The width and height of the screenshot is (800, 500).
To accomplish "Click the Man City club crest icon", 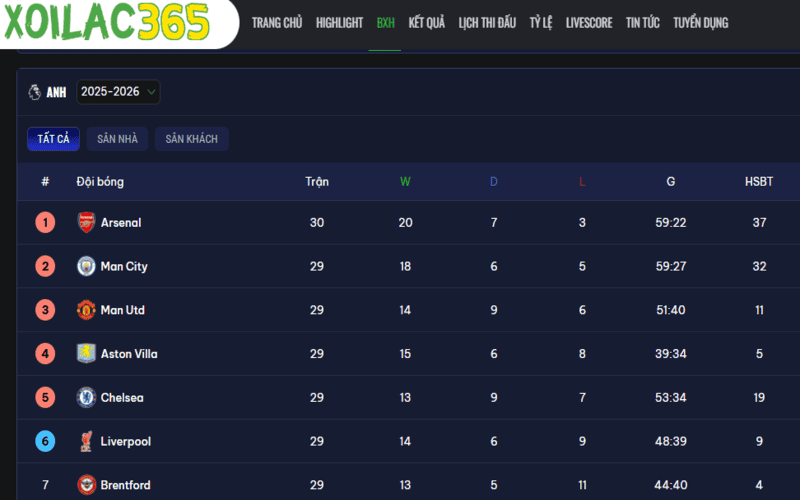I will click(x=87, y=267).
